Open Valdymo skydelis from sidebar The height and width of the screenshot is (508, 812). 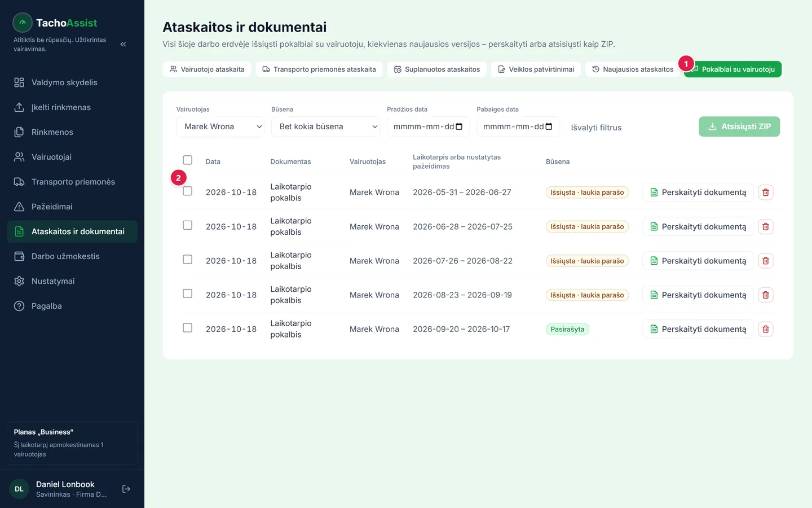click(x=72, y=82)
